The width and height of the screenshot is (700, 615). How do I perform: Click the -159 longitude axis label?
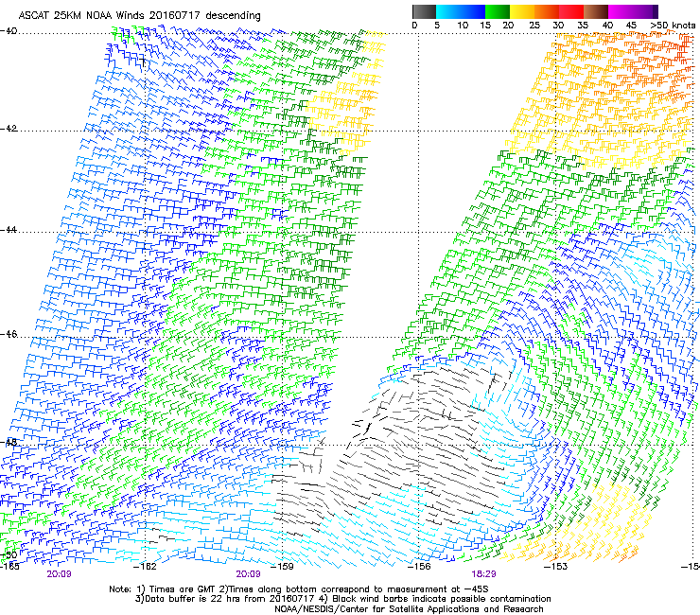coord(282,567)
